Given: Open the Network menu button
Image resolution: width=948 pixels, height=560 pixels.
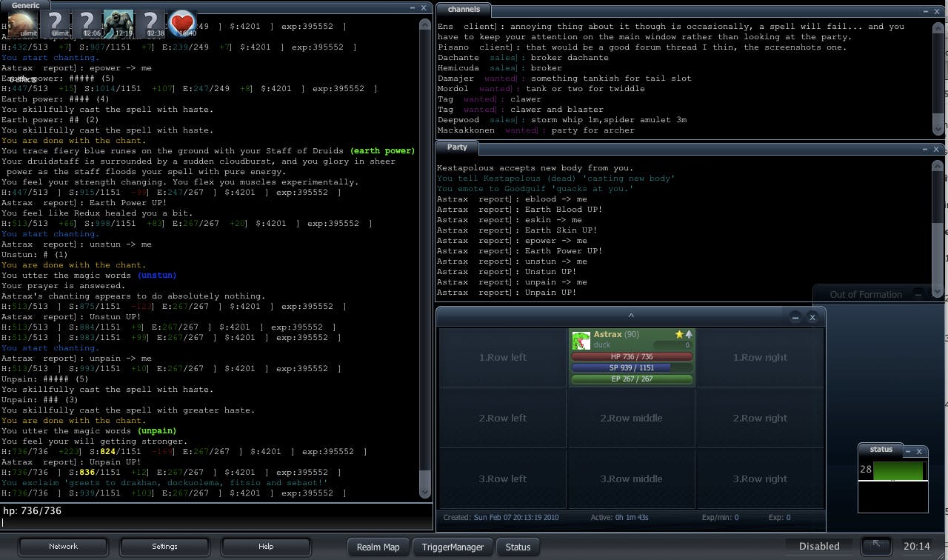Looking at the screenshot, I should [x=63, y=547].
